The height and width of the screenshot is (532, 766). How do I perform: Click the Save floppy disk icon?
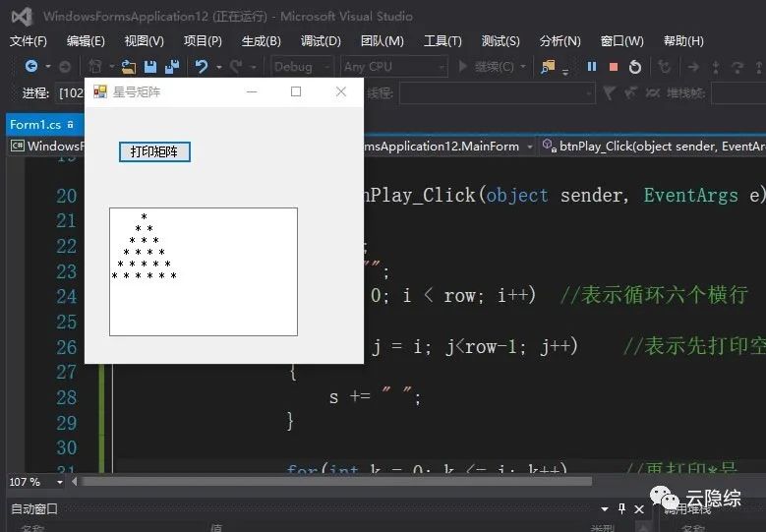[x=150, y=67]
